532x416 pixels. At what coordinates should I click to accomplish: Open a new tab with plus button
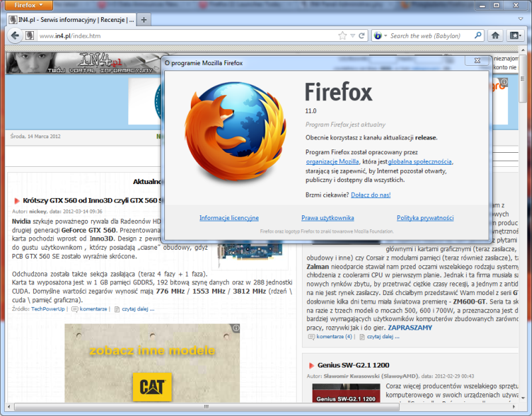tap(144, 20)
